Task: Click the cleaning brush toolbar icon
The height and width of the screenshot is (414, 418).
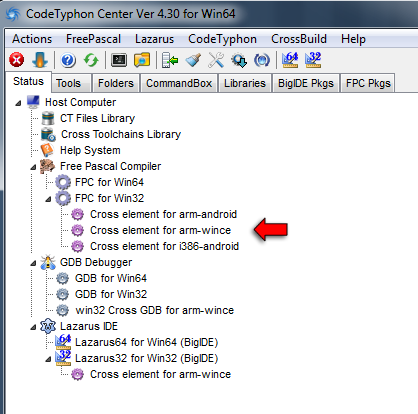Action: pyautogui.click(x=193, y=60)
